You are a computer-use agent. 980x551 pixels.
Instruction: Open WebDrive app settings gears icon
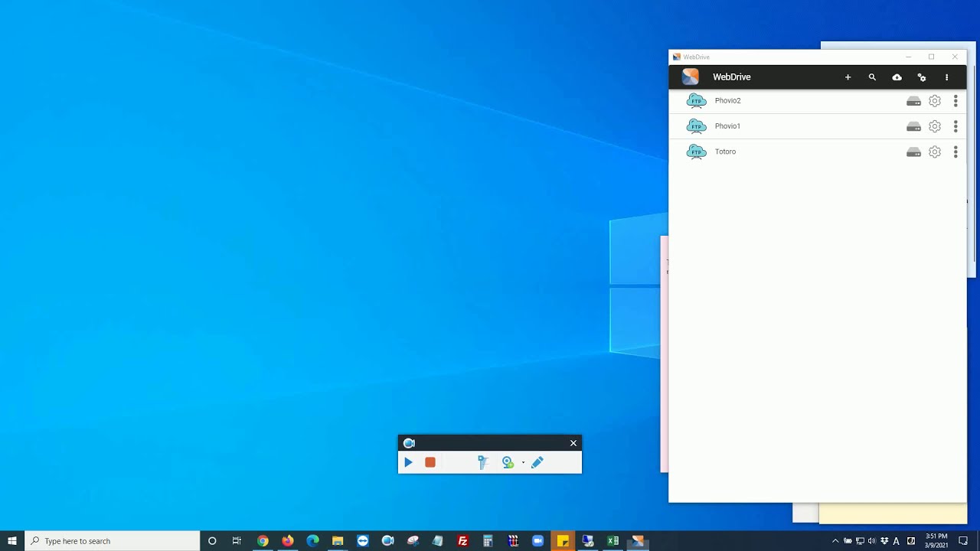tap(922, 77)
